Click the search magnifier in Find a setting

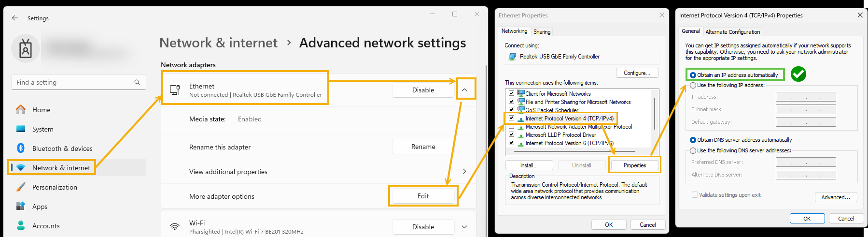(x=137, y=82)
